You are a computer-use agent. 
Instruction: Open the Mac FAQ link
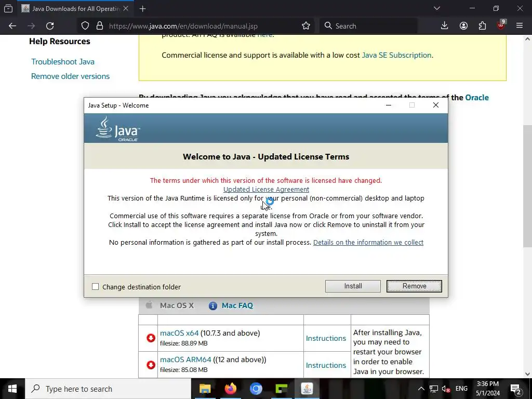pos(237,305)
